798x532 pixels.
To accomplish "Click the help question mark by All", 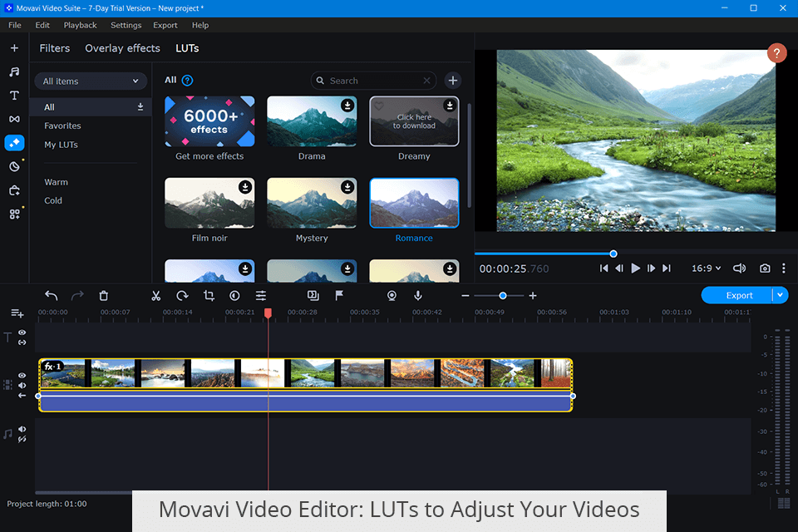I will 187,81.
